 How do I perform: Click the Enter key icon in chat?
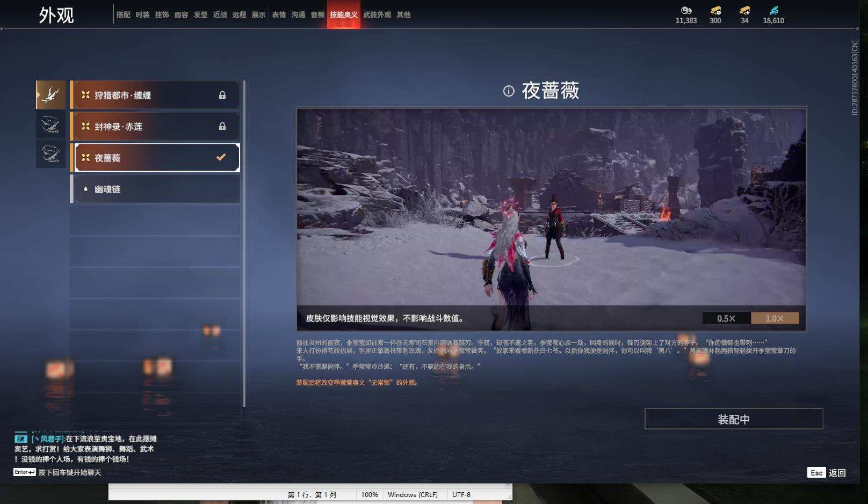click(x=25, y=472)
